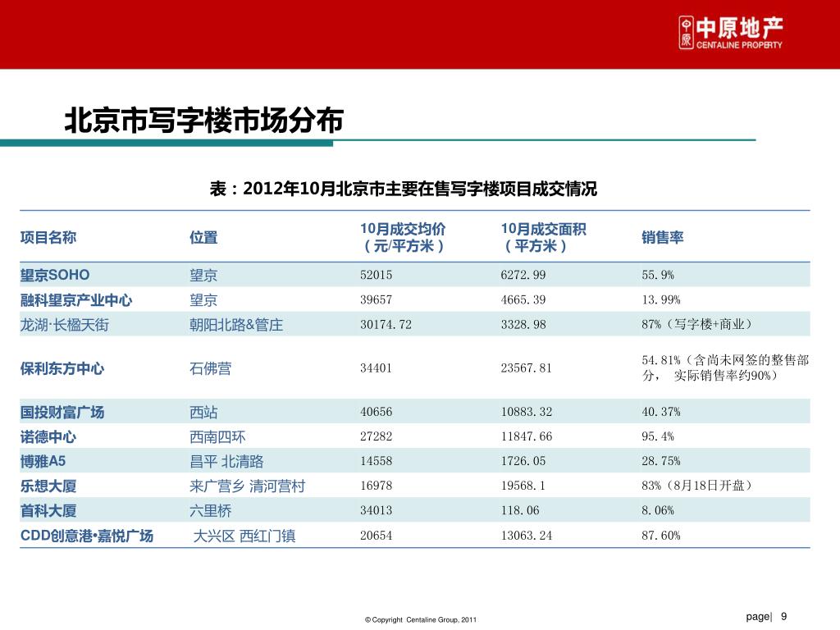Select area value 3328.98
The width and height of the screenshot is (840, 630).
[x=523, y=324]
